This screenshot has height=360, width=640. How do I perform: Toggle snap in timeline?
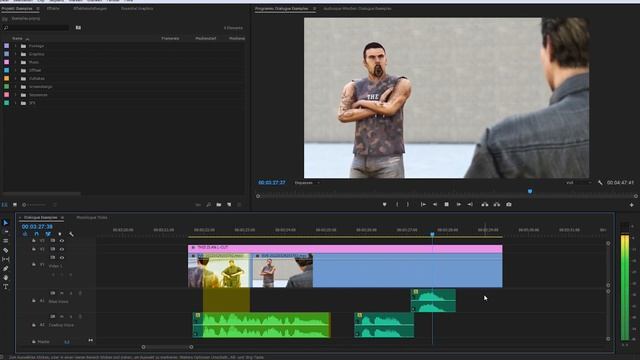36,234
